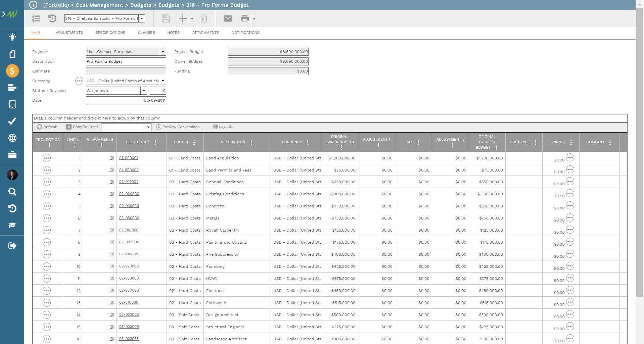
Task: Expand the Project selection dropdown
Action: click(163, 51)
